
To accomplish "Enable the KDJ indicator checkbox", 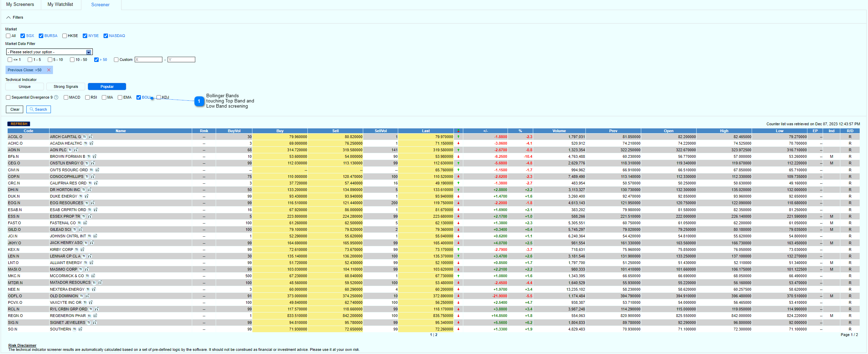I will tap(159, 97).
